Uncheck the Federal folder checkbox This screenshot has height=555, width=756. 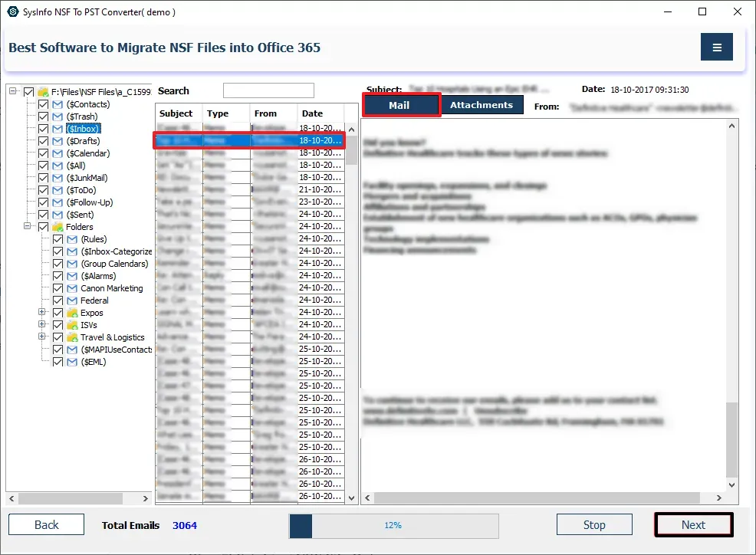click(58, 300)
